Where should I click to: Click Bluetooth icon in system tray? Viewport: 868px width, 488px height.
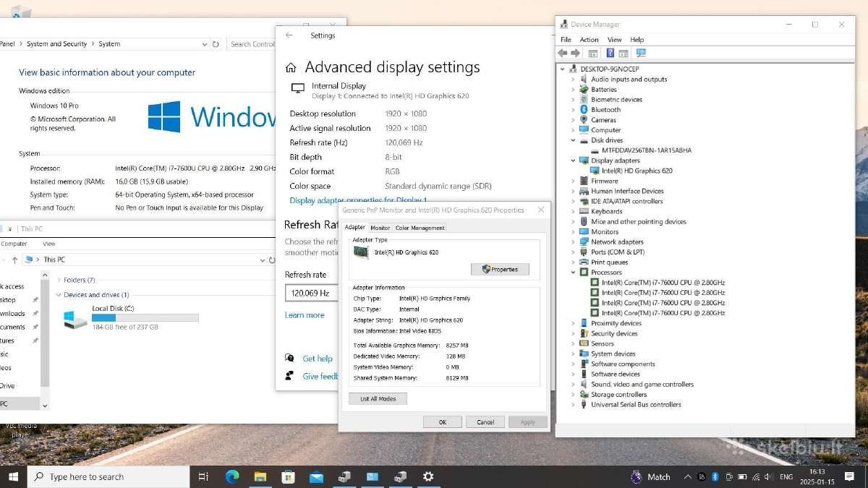coord(715,476)
